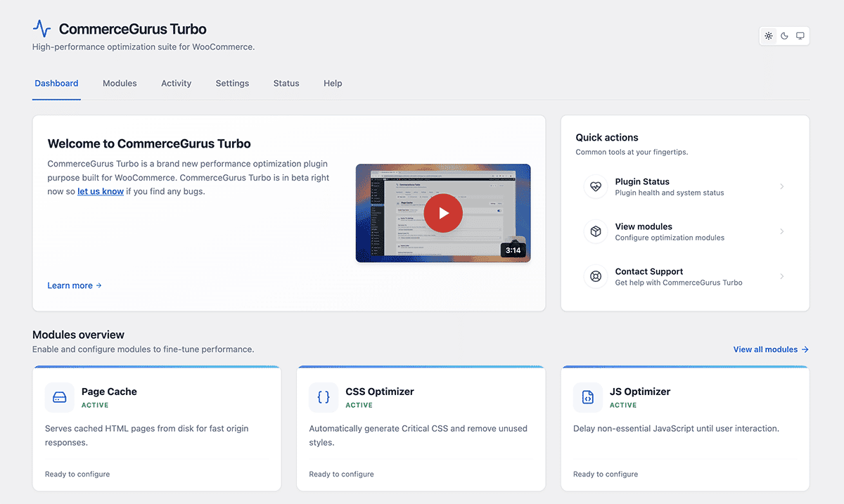Viewport: 844px width, 504px height.
Task: Go to the Settings tab
Action: click(x=232, y=83)
